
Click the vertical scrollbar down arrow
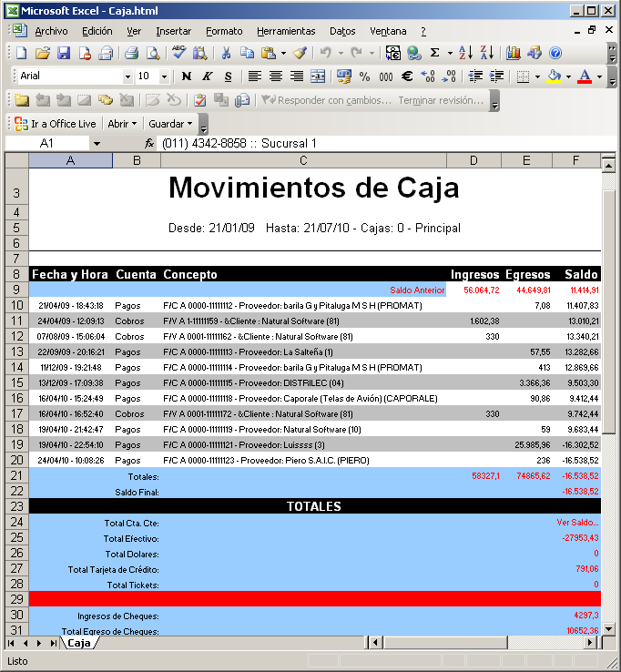(x=609, y=629)
